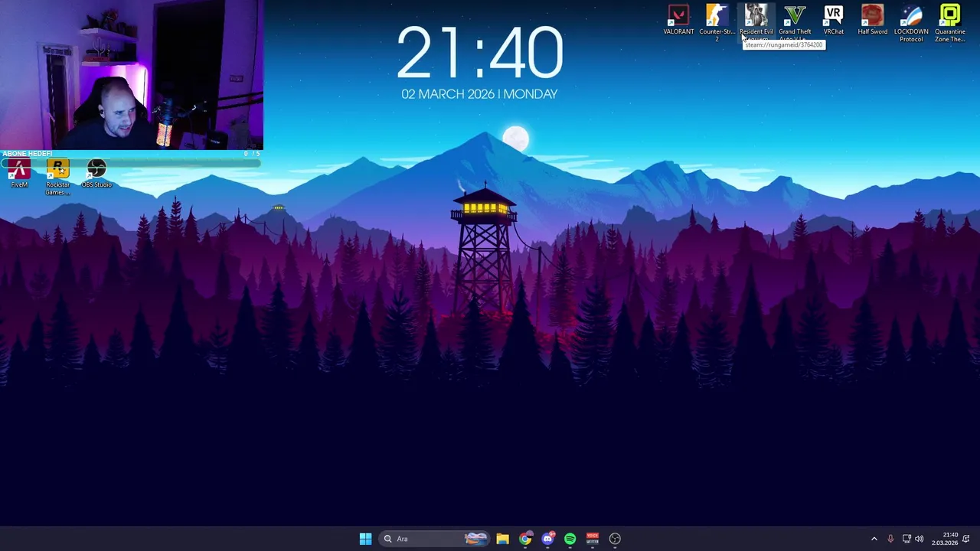Show hidden system tray icons
This screenshot has height=551, width=980.
point(874,539)
